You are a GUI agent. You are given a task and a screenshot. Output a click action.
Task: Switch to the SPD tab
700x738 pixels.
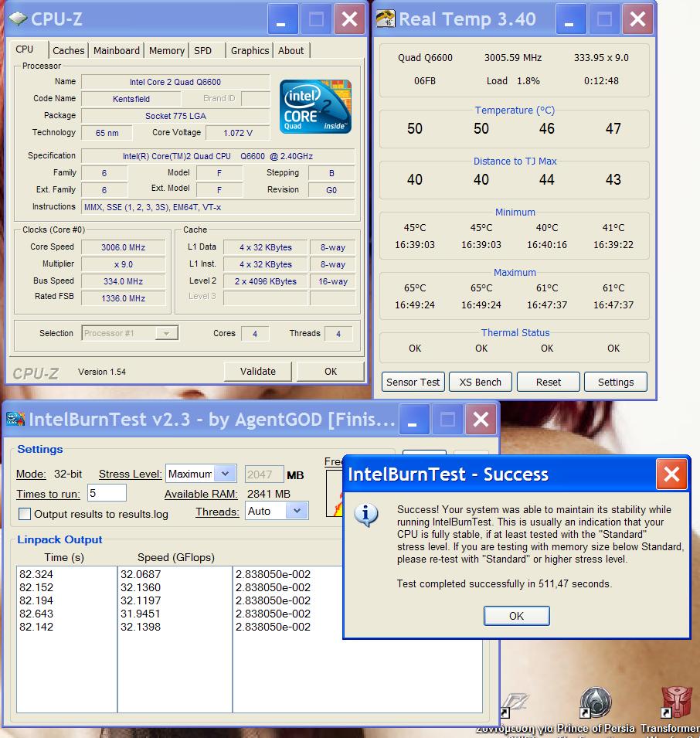click(x=203, y=50)
